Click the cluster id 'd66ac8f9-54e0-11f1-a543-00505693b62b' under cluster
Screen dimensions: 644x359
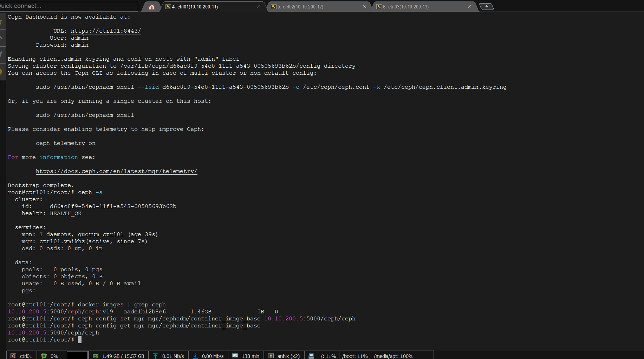click(x=113, y=206)
